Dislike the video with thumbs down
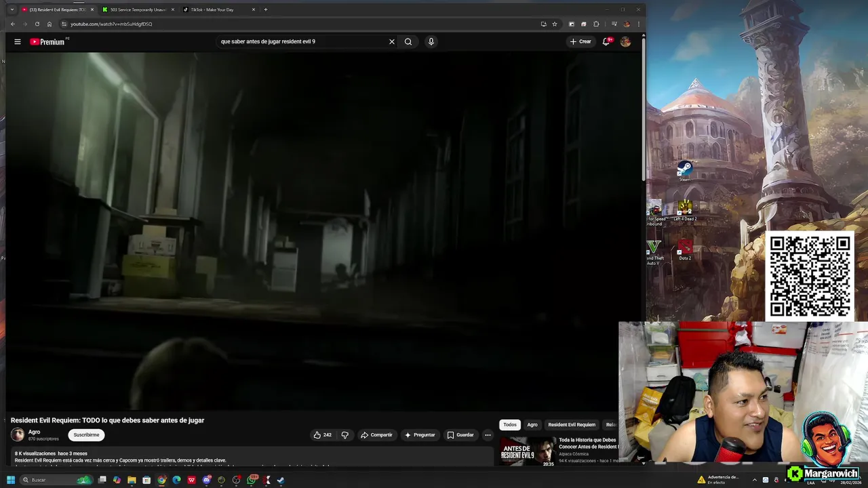The width and height of the screenshot is (868, 488). 344,434
